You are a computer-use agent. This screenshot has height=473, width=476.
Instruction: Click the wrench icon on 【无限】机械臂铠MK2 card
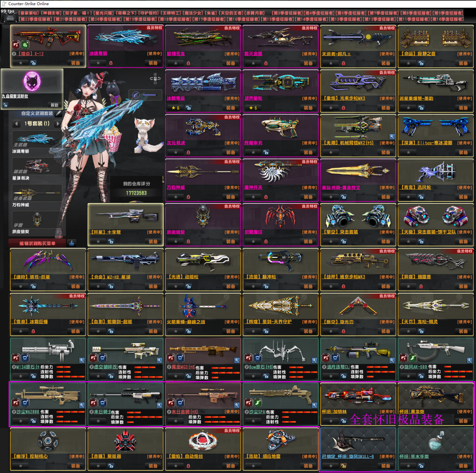[x=392, y=137]
